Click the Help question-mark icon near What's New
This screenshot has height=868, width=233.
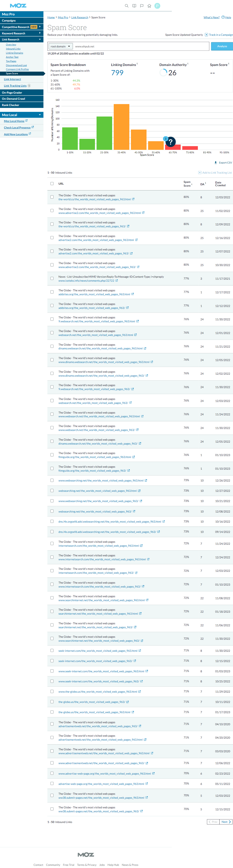click(223, 17)
